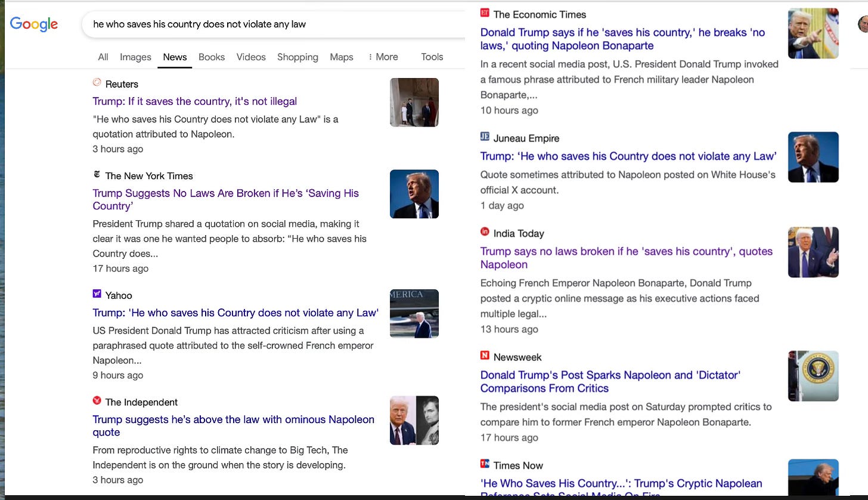Select the News tab

click(175, 57)
